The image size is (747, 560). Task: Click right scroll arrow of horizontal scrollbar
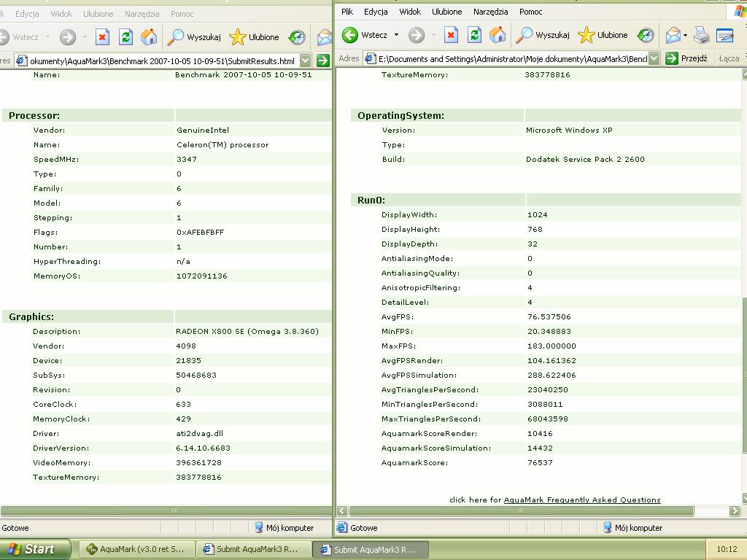(735, 510)
